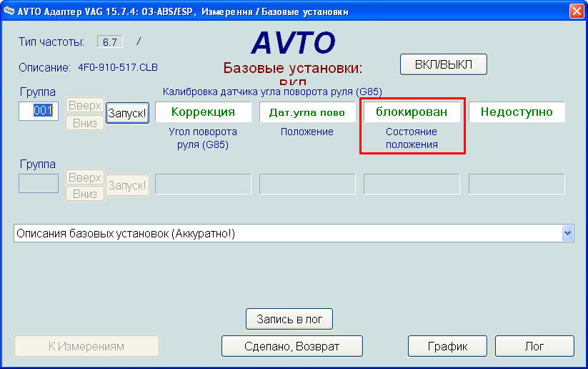Click the Вверх button beside group 001
Image resolution: width=588 pixels, height=369 pixels.
tap(85, 105)
